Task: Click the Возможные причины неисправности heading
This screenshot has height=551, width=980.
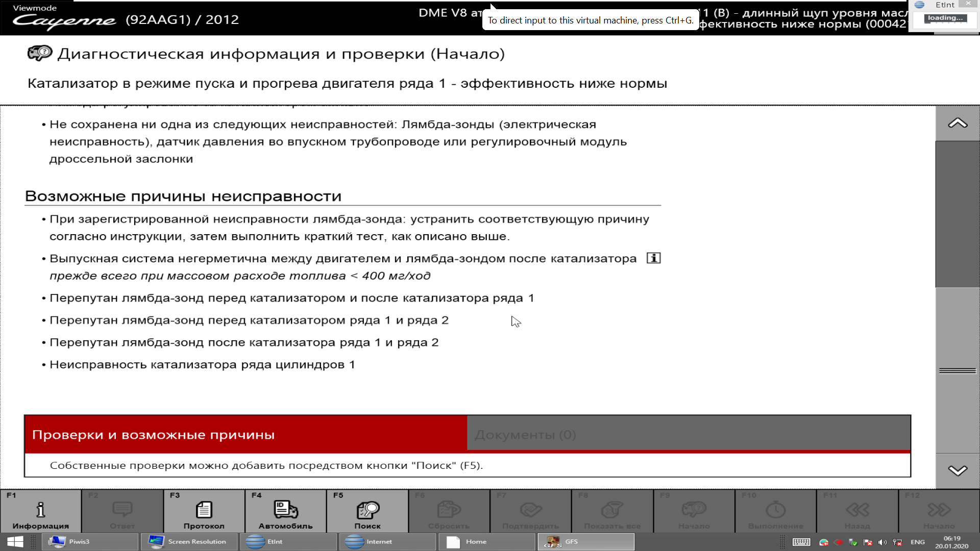Action: pyautogui.click(x=183, y=196)
